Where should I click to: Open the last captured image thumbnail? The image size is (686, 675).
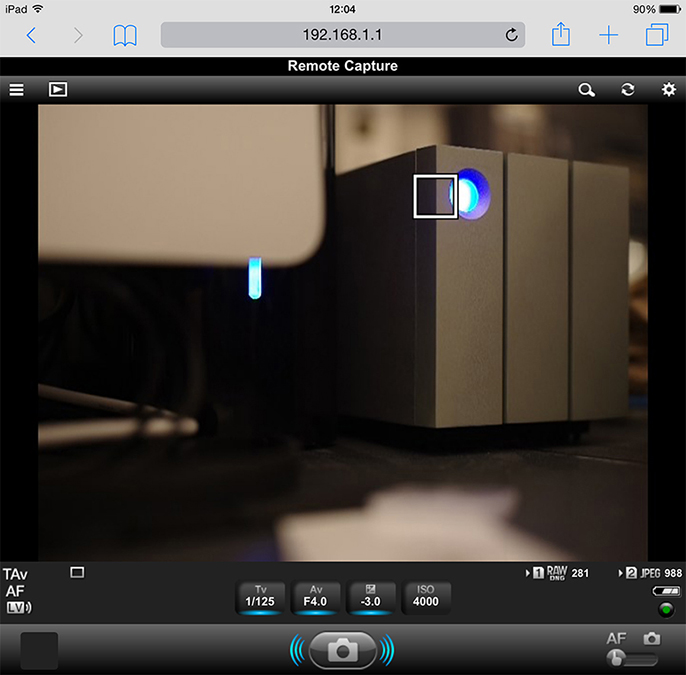[x=39, y=651]
